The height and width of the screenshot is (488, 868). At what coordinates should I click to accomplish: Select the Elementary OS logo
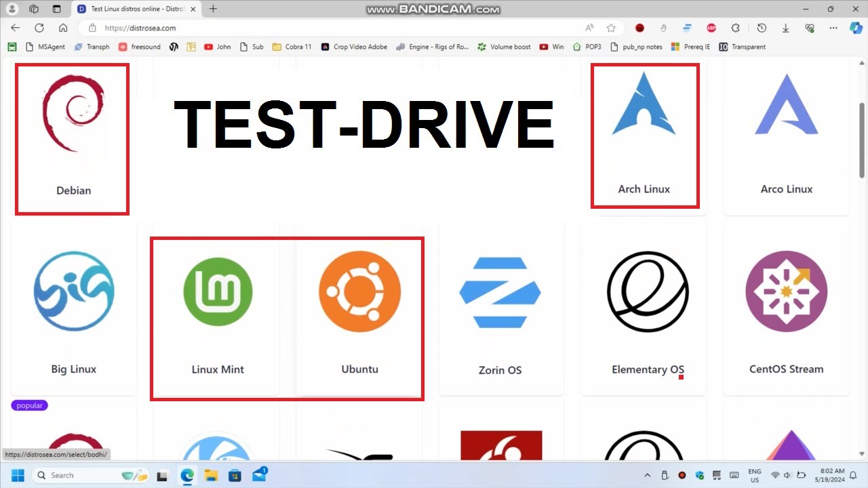[x=648, y=291]
